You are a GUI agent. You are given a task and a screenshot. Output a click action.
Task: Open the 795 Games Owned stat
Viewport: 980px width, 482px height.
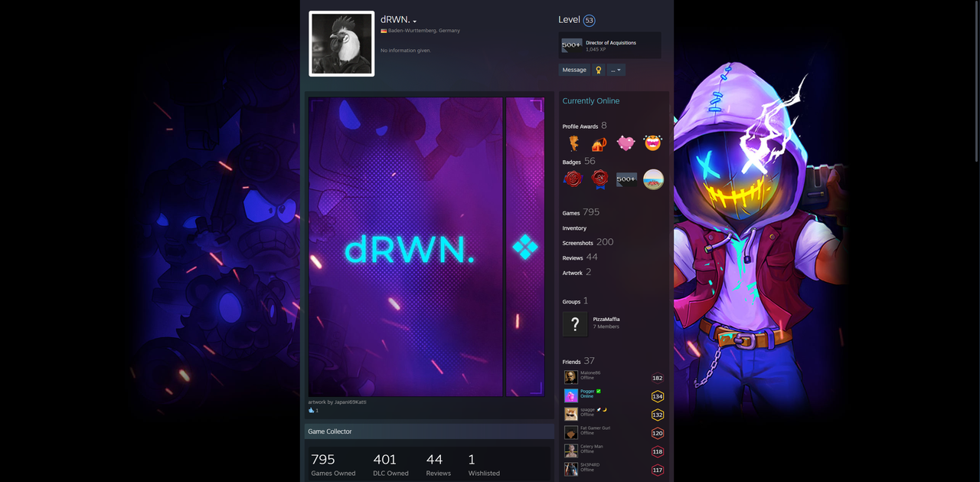tap(333, 464)
